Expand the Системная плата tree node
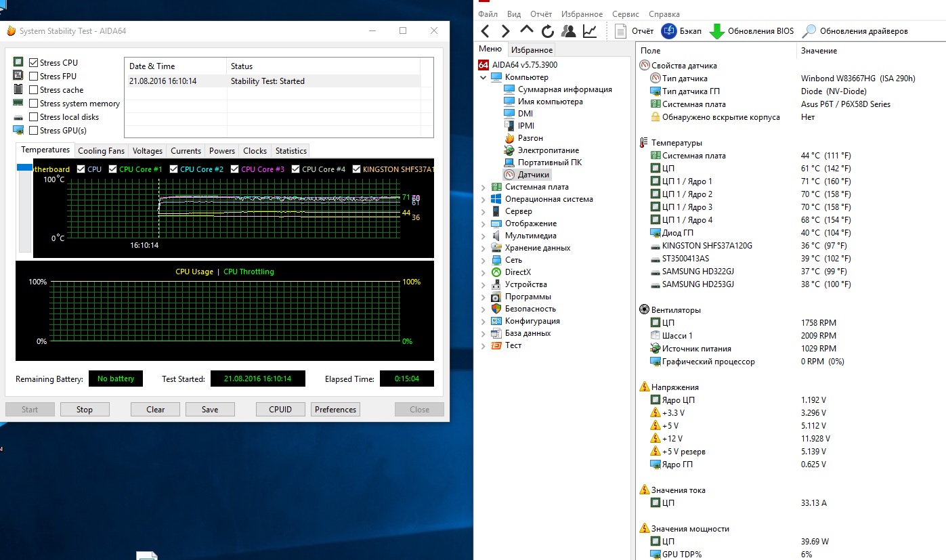The width and height of the screenshot is (946, 560). [483, 187]
